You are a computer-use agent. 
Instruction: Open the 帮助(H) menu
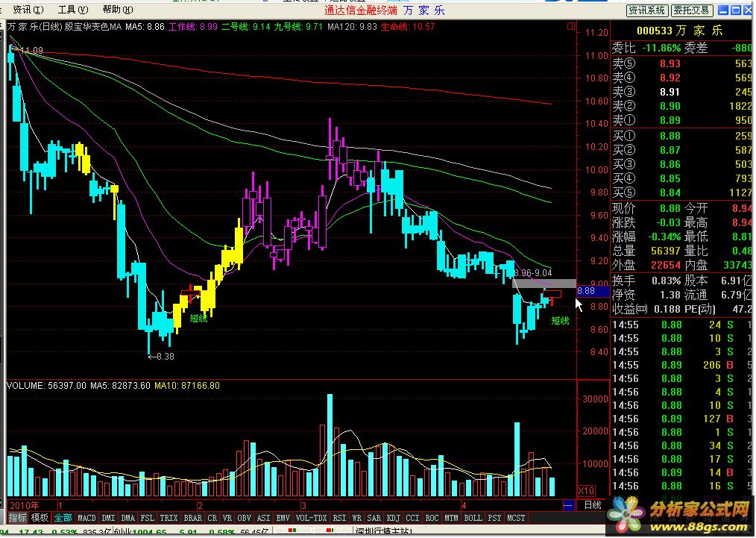[x=118, y=10]
